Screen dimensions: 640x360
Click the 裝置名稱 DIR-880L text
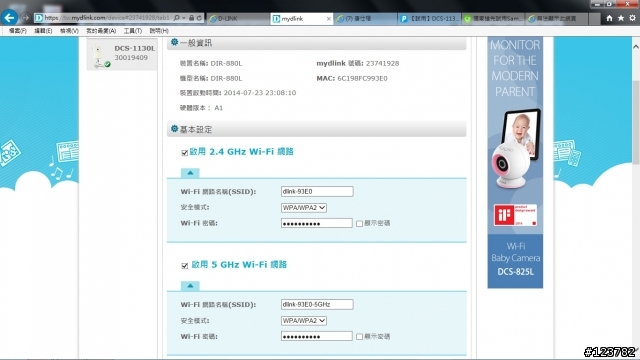pyautogui.click(x=211, y=63)
